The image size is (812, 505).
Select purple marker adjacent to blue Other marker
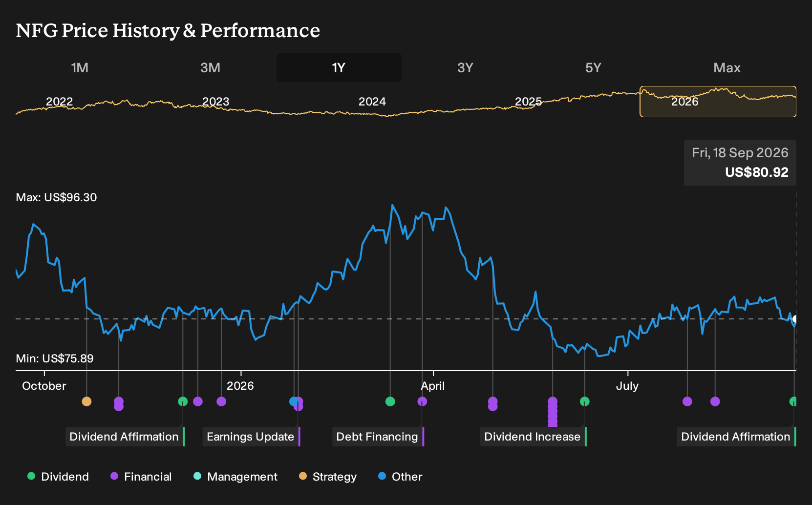pyautogui.click(x=299, y=404)
